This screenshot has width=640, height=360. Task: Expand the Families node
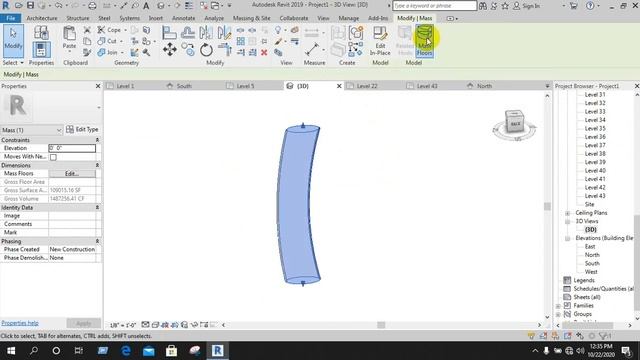(x=558, y=306)
